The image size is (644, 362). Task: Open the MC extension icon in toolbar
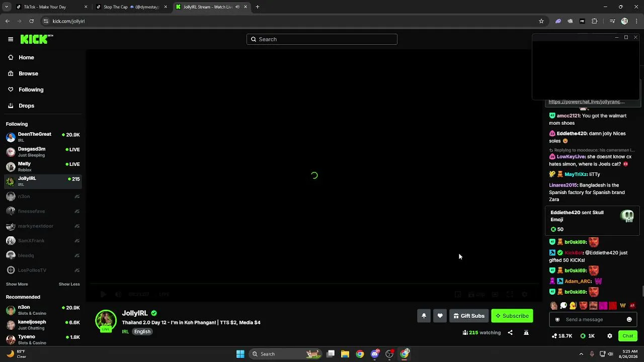[x=582, y=21]
